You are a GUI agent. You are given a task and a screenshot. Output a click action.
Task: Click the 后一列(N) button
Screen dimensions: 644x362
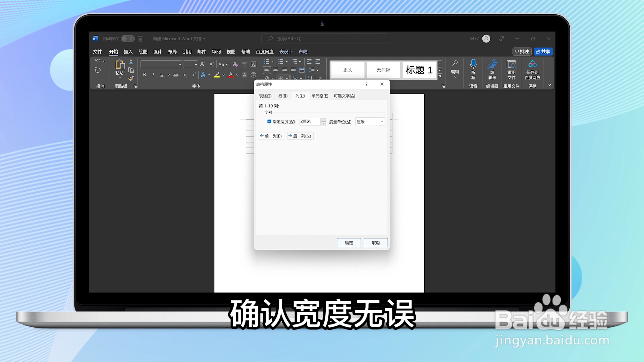pyautogui.click(x=300, y=136)
